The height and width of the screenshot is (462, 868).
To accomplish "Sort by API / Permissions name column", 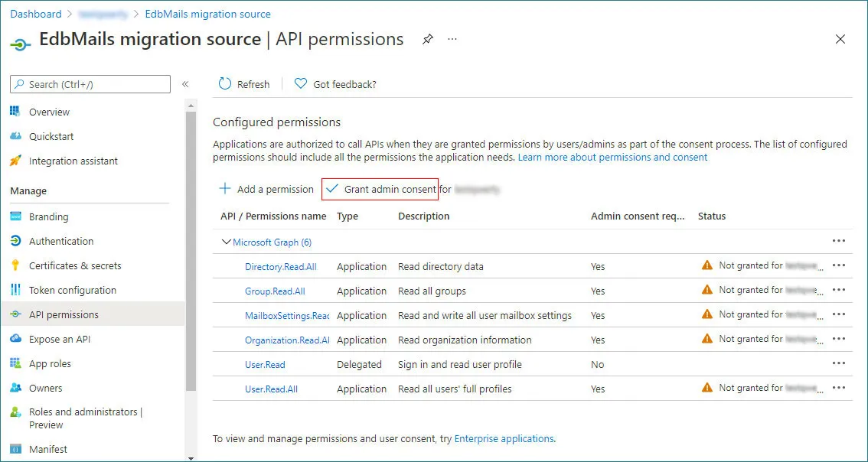I will point(273,216).
